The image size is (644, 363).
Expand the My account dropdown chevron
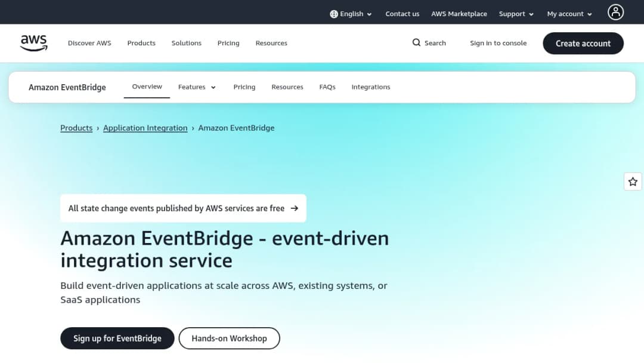tap(589, 14)
